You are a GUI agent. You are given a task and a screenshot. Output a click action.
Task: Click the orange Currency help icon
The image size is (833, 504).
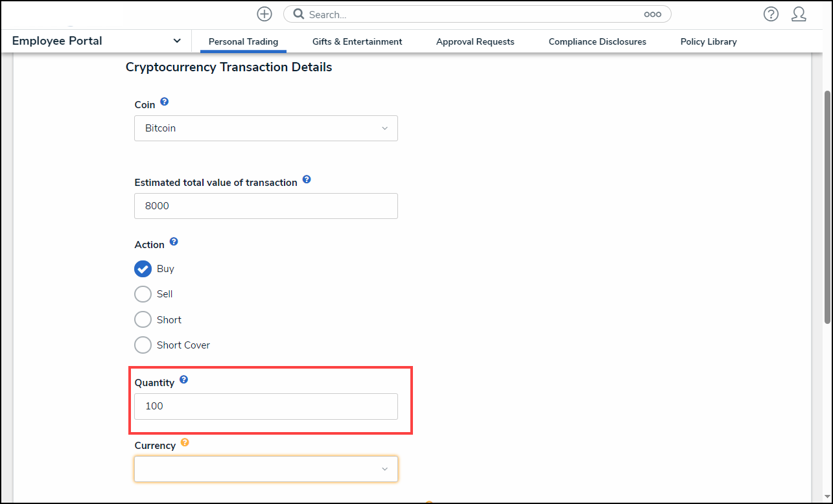[185, 442]
